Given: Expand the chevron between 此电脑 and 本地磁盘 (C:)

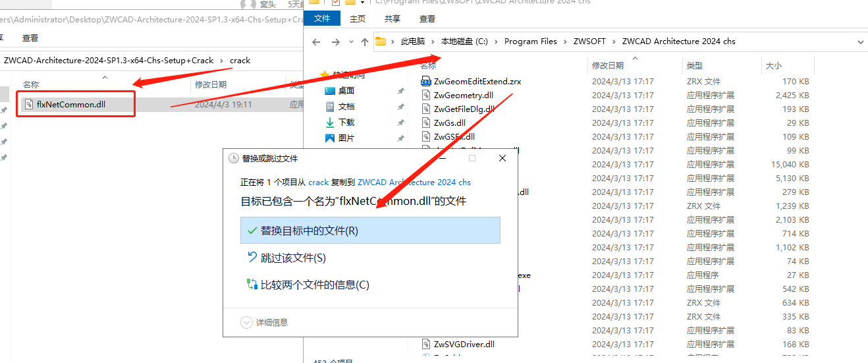Looking at the screenshot, I should coord(433,42).
